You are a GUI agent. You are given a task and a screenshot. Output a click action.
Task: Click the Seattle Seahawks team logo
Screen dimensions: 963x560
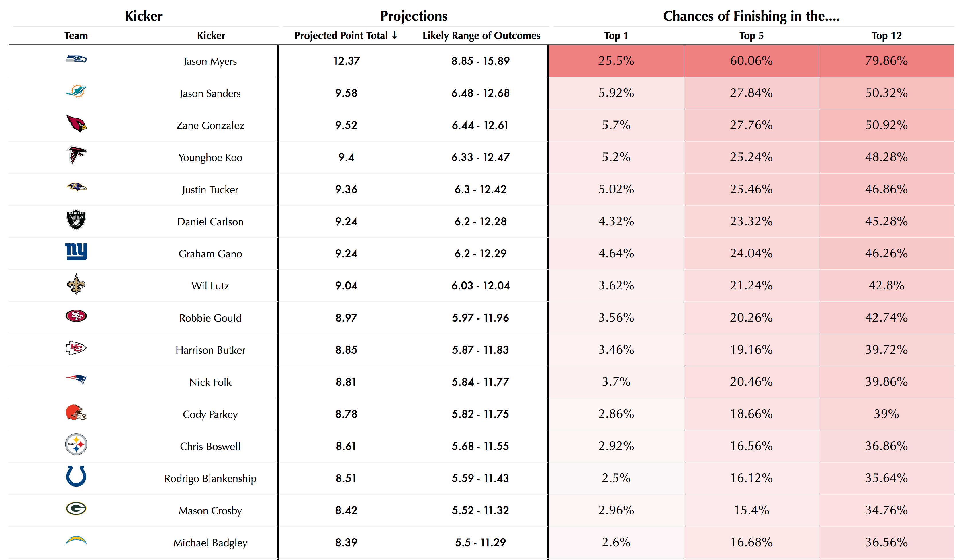tap(76, 60)
